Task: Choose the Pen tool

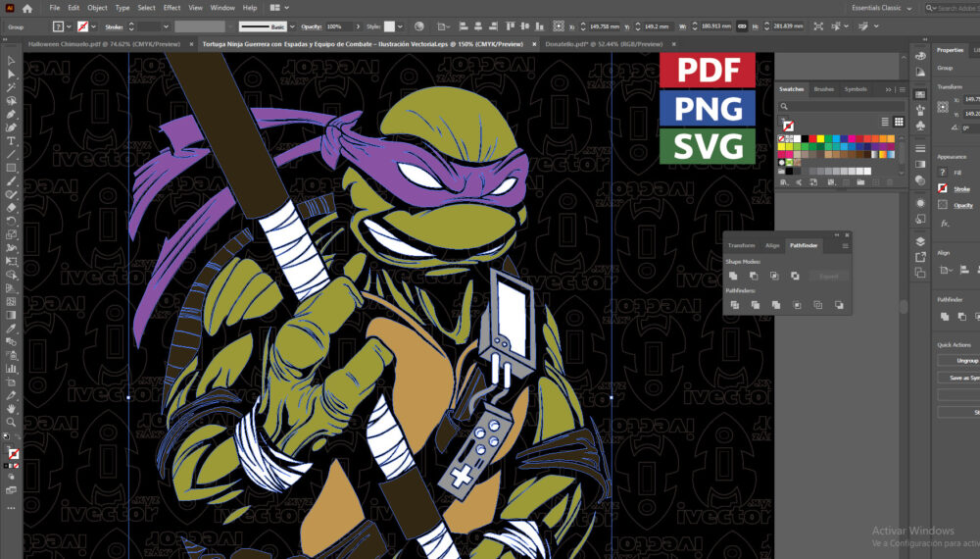Action: [11, 114]
